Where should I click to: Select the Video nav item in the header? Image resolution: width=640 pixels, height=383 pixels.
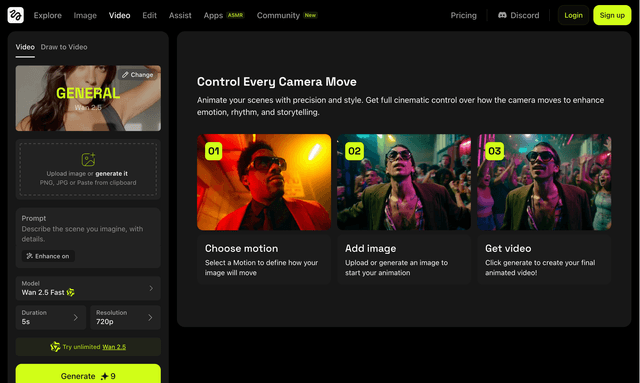(120, 15)
